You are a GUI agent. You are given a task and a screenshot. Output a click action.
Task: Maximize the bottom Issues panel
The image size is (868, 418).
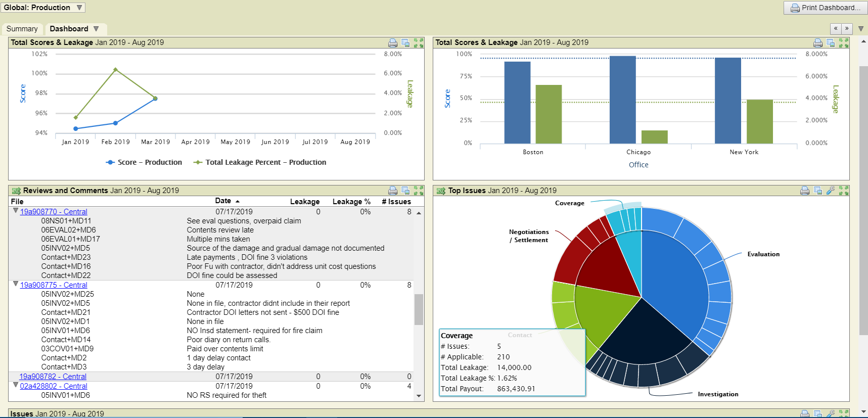pos(844,413)
